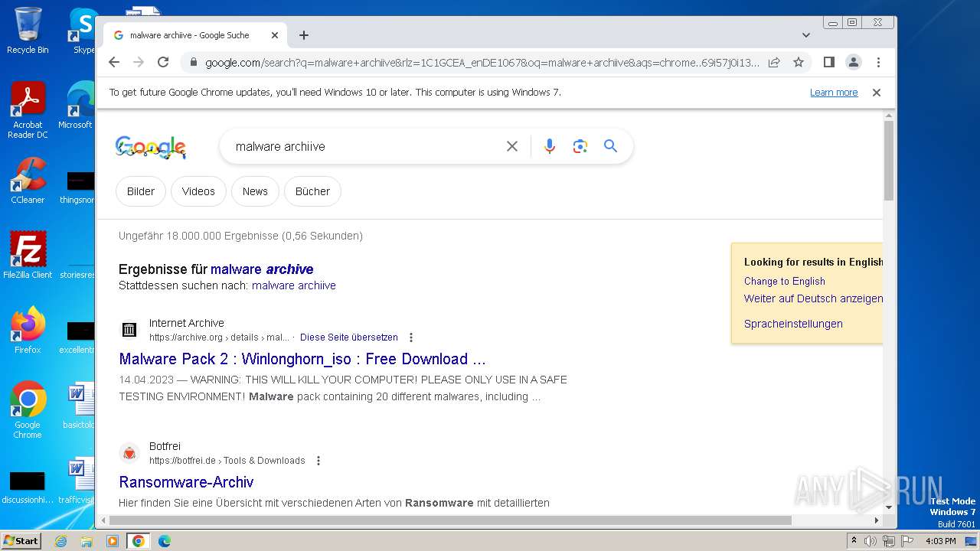The width and height of the screenshot is (980, 551).
Task: Open Malware Pack 2 : Winlonghorn_iso result
Action: point(302,359)
